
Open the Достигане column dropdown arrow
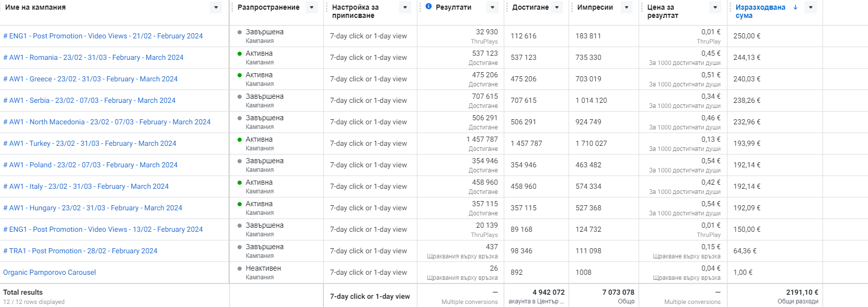557,7
